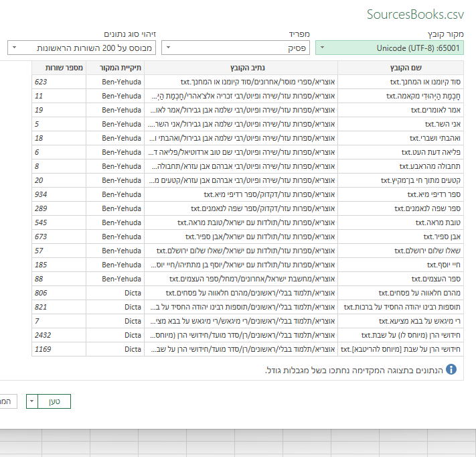Select the row count cell showing 2432

pyautogui.click(x=59, y=335)
